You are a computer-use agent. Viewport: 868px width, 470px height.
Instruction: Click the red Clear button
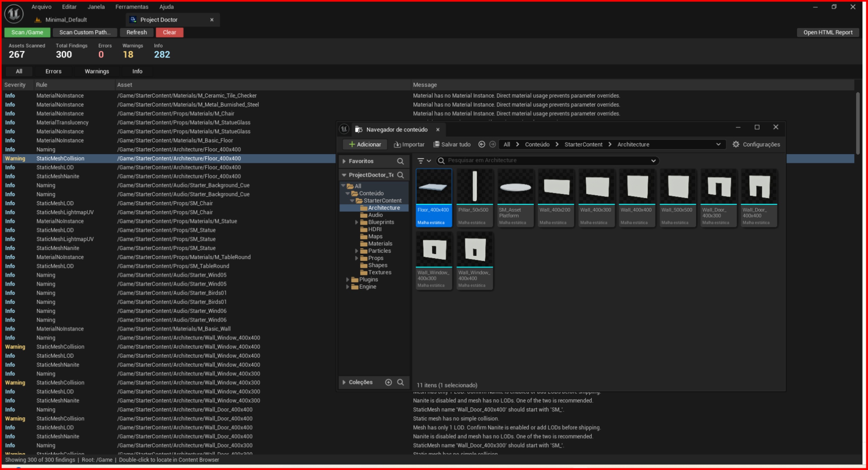[x=169, y=32]
